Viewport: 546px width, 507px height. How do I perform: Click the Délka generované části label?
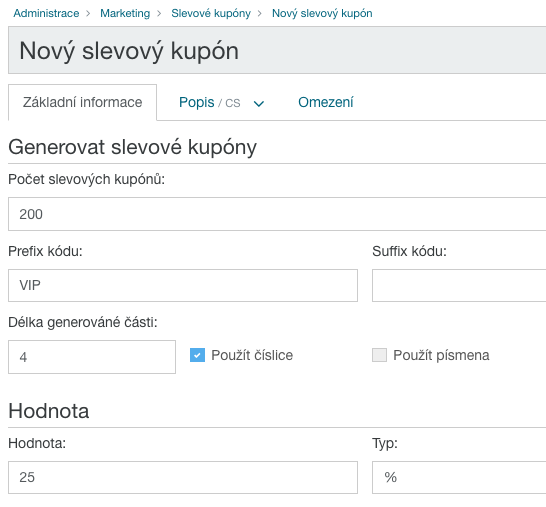[83, 322]
